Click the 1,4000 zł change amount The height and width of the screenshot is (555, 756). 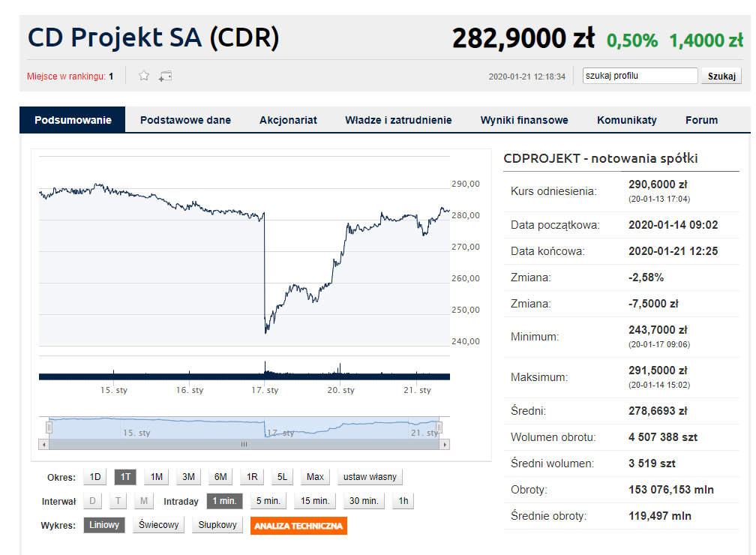tap(706, 40)
